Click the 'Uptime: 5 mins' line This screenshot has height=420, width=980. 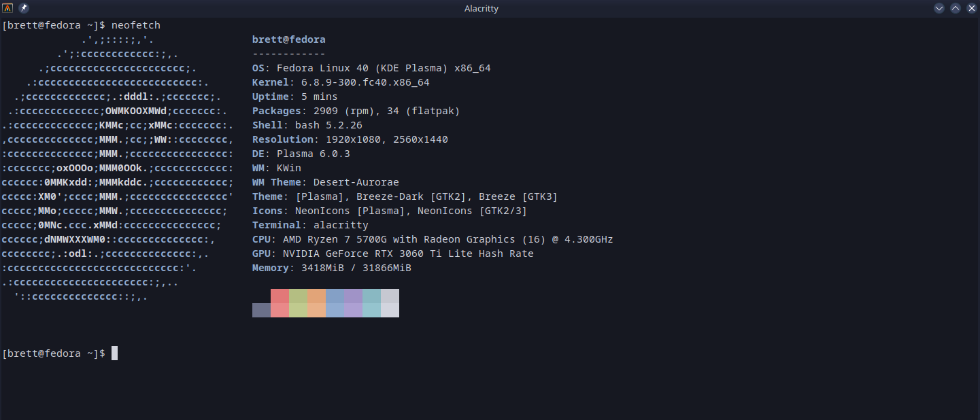tap(294, 97)
